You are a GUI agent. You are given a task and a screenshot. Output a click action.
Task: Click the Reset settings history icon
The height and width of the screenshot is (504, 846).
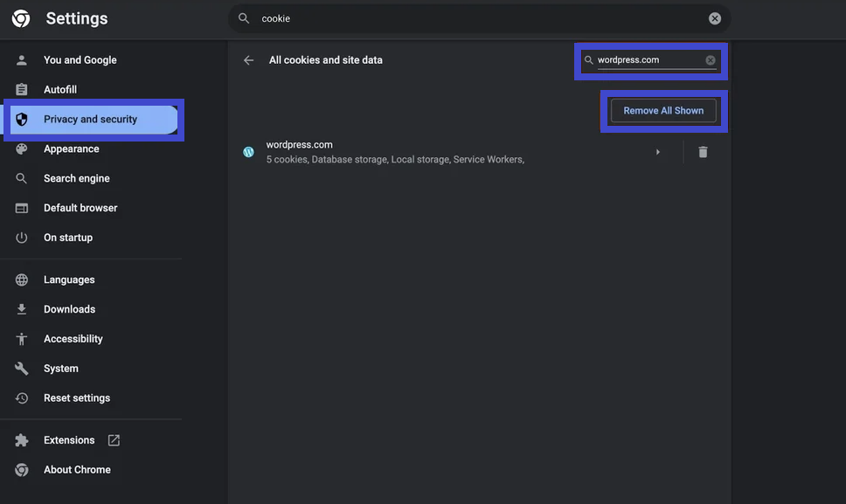click(x=22, y=398)
